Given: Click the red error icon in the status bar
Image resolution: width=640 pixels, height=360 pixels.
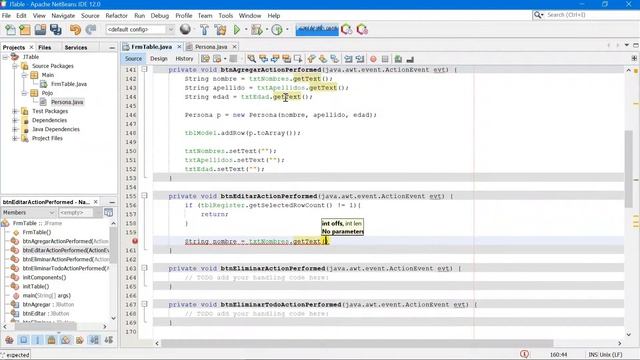Looking at the screenshot, I should 524,354.
